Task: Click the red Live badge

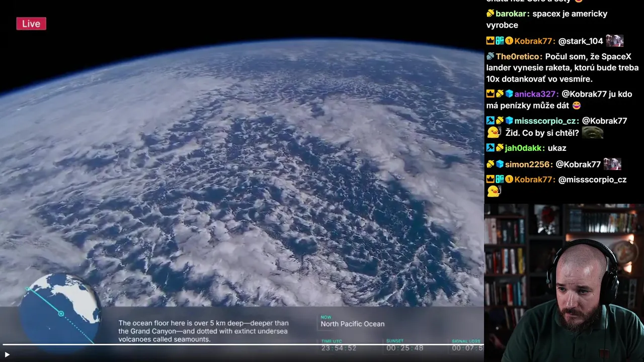Action: tap(31, 24)
